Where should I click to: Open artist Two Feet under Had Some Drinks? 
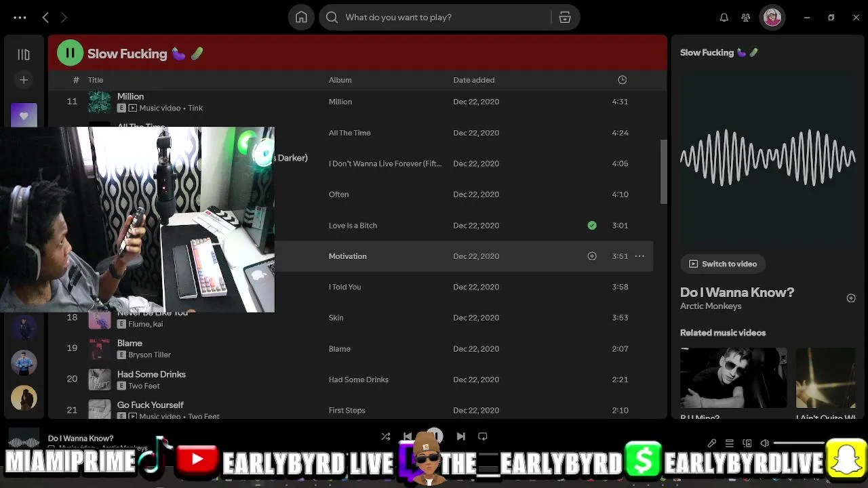point(144,386)
